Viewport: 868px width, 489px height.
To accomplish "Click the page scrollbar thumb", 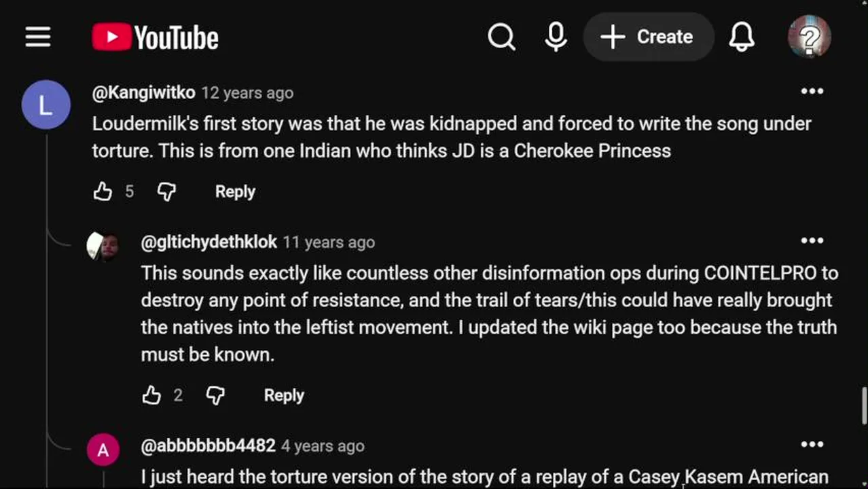I will (x=864, y=405).
